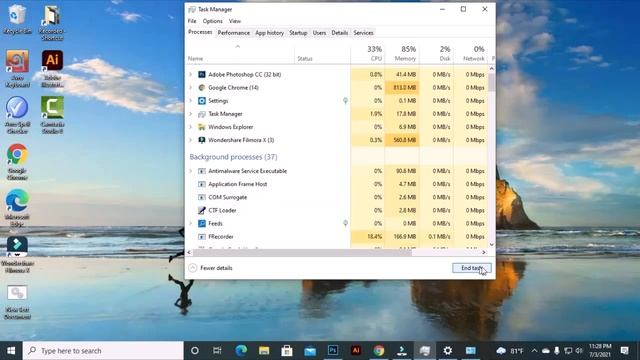Click the 81°F weather widget
This screenshot has width=640, height=360.
510,351
